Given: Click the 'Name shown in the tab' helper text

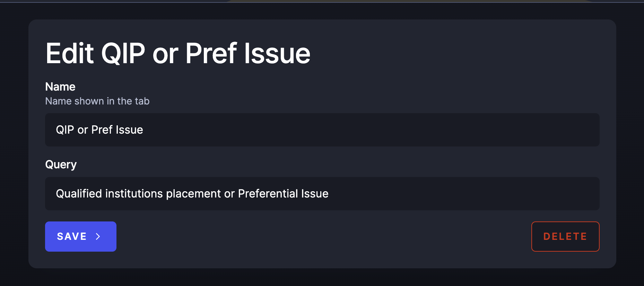Looking at the screenshot, I should pos(97,101).
